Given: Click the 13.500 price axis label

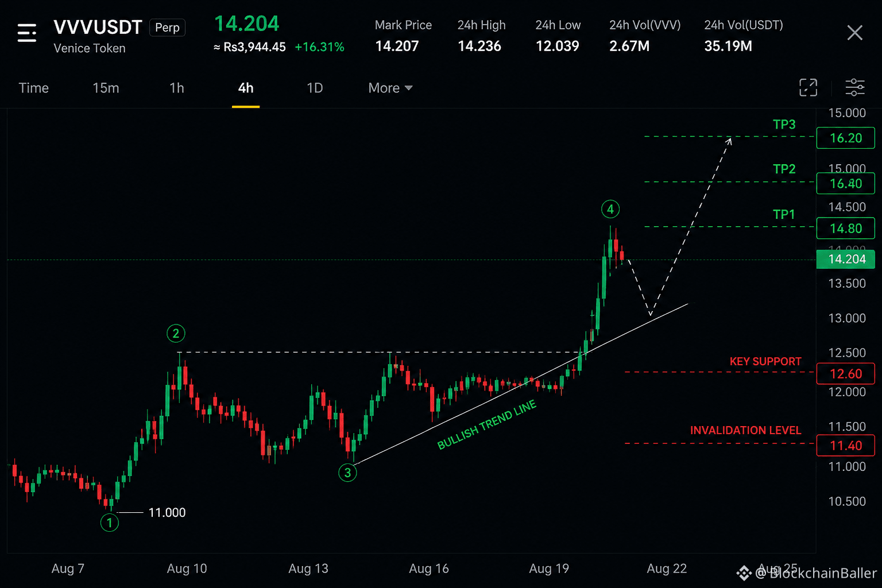Looking at the screenshot, I should [847, 284].
